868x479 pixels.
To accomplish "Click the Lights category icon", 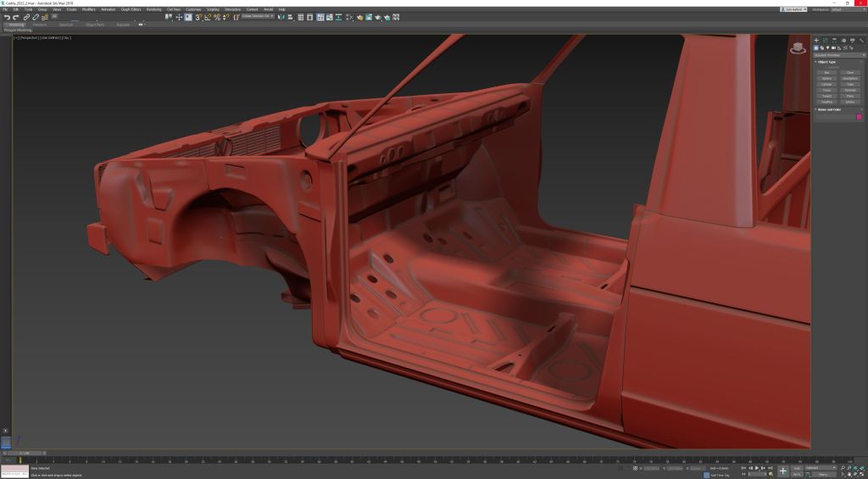I will 829,47.
